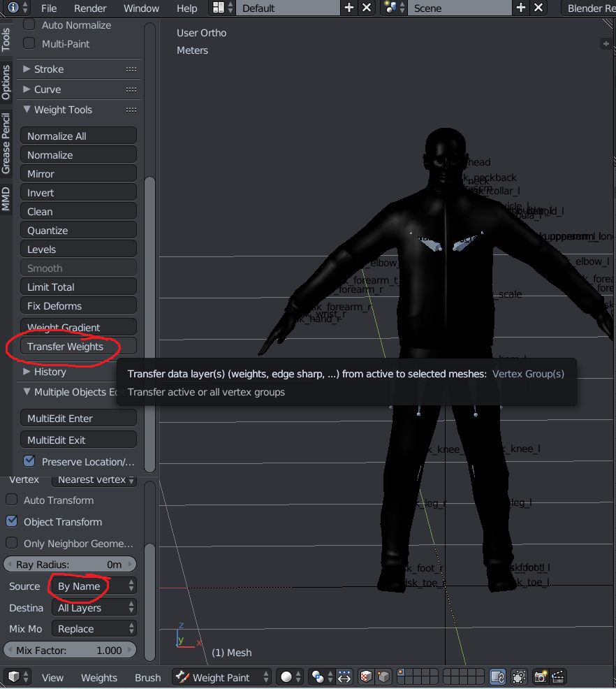616x689 pixels.
Task: Collapse the Multiple Objects Edit panel
Action: 27,391
